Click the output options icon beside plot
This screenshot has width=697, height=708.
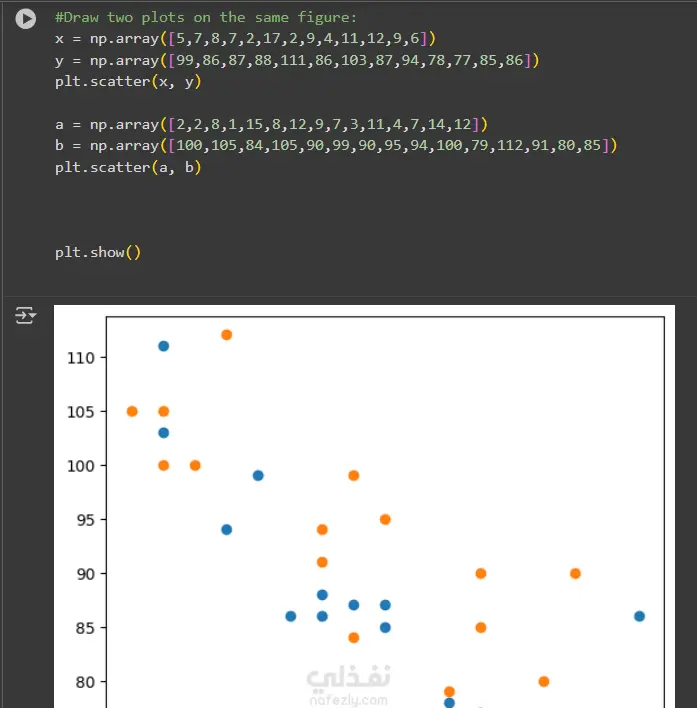[x=25, y=317]
